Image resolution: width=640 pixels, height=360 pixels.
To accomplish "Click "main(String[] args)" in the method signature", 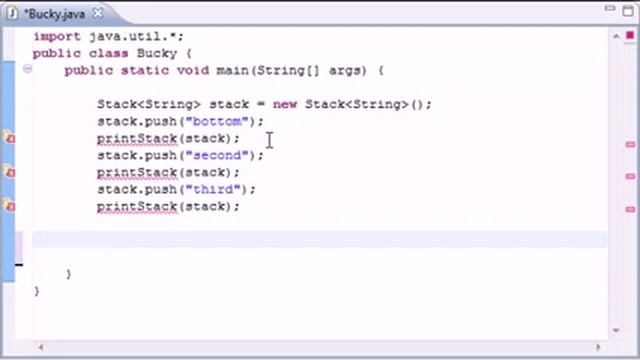I will (x=291, y=71).
